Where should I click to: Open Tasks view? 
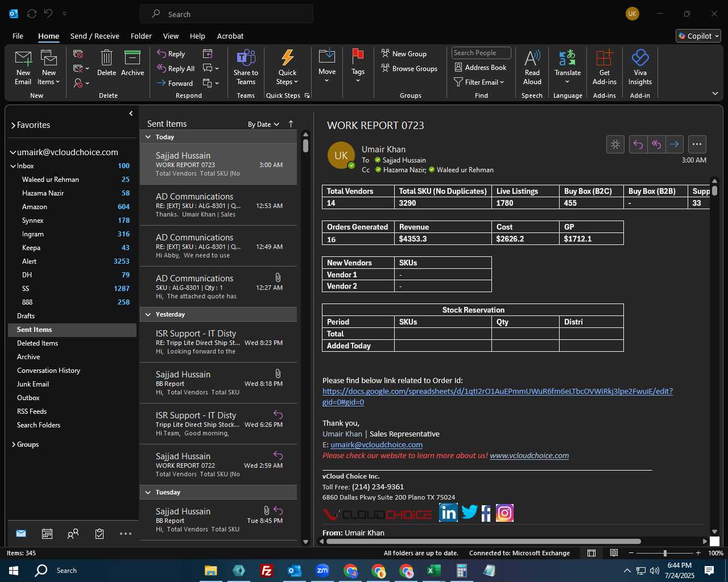100,534
